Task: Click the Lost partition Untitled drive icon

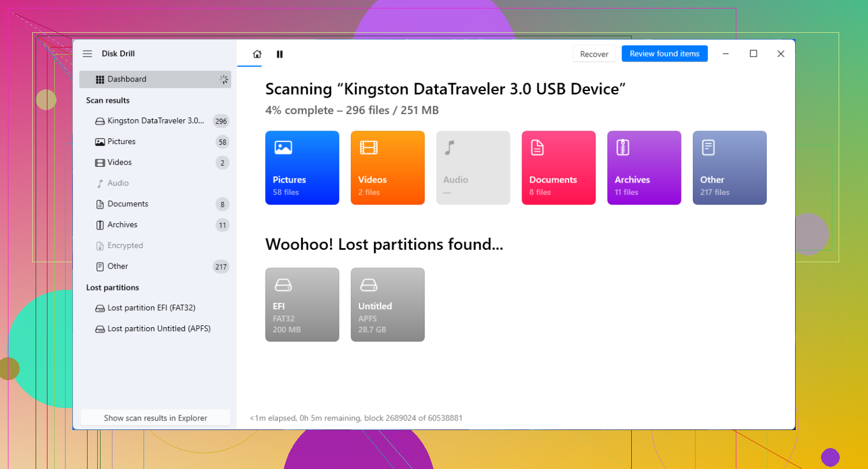Action: coord(100,329)
